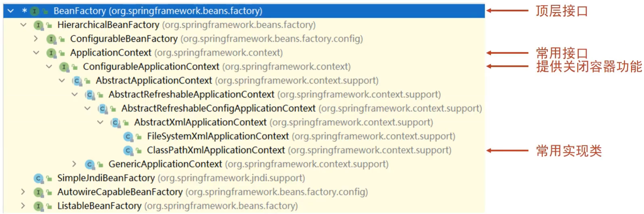Screen dimensions: 644x214
Task: Click the class icon beside GenericApplicationContext
Action: click(x=90, y=164)
